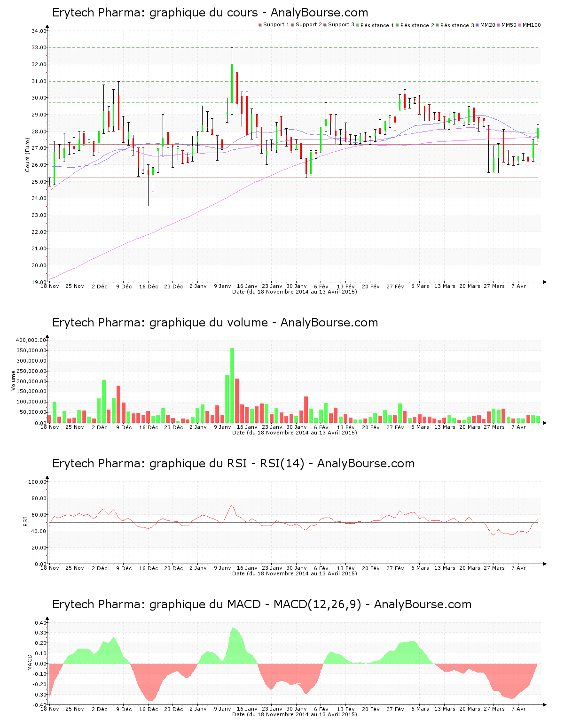Click '16 Janv' date tick under the price chart

click(x=247, y=286)
